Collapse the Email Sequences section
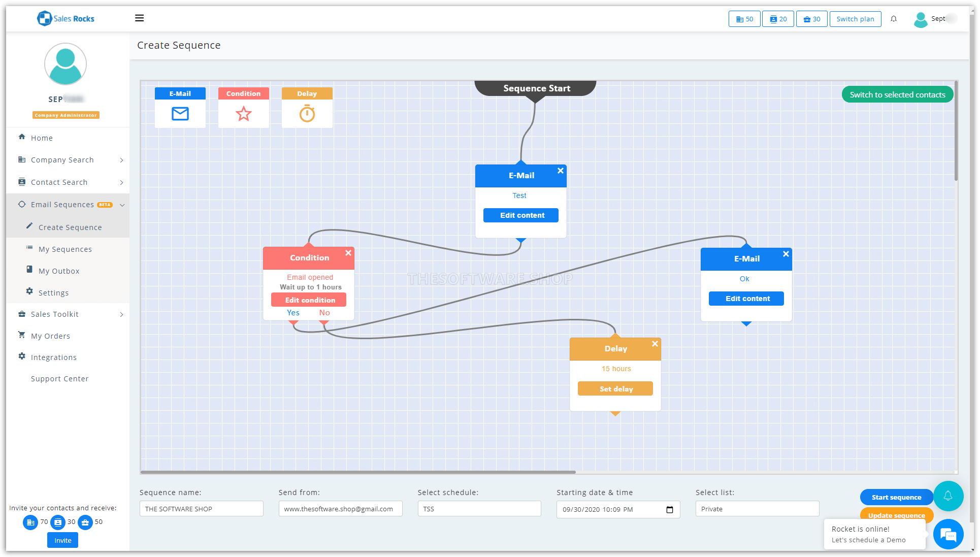The width and height of the screenshot is (980, 557). (122, 205)
